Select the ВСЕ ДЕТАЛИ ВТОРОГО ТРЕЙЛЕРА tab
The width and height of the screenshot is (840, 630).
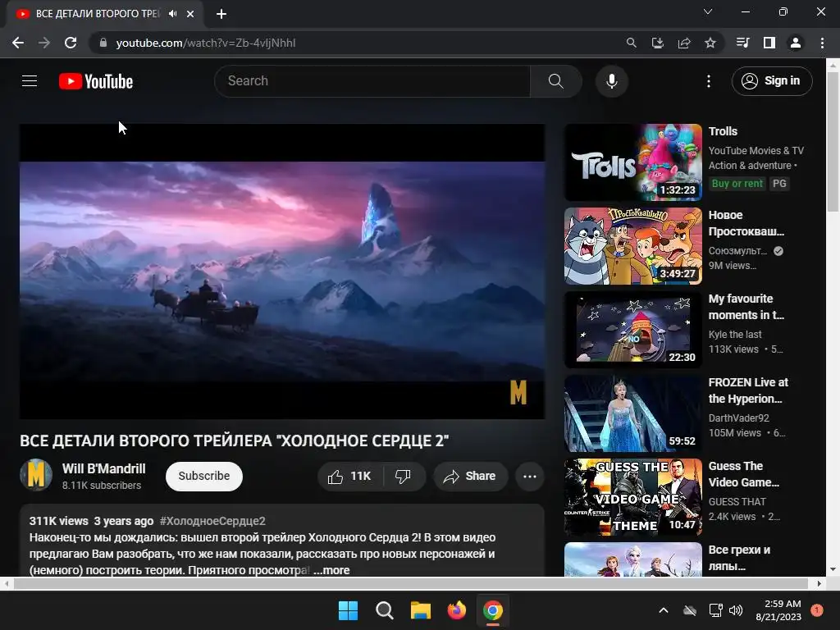[x=98, y=14]
